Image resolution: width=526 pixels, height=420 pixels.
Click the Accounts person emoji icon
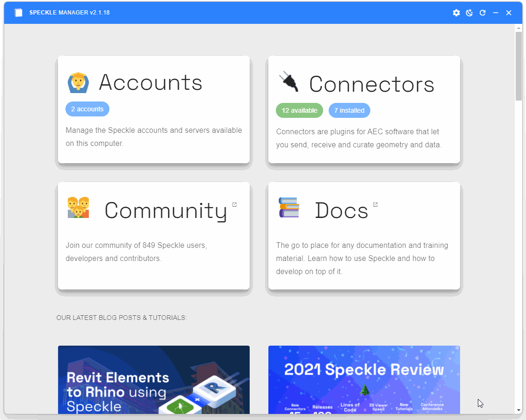tap(78, 82)
